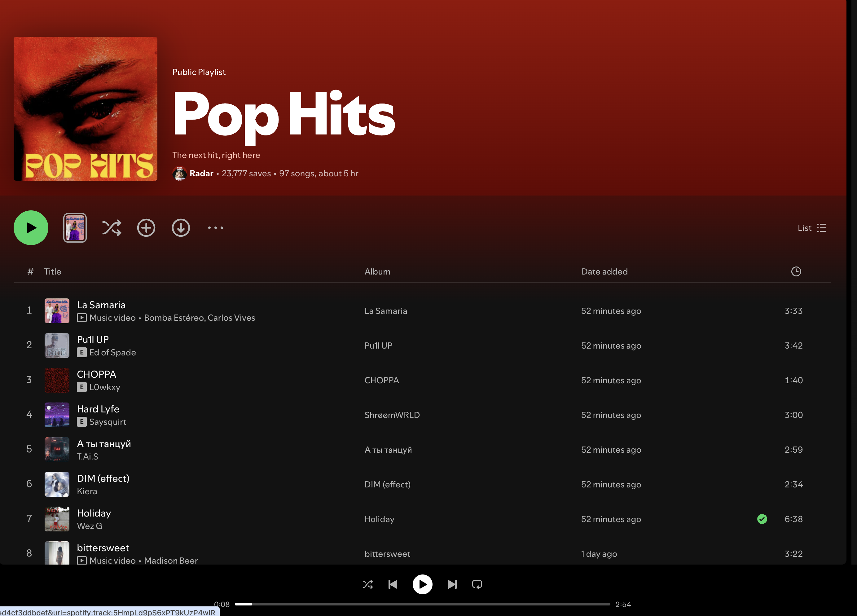
Task: Open the List view options dropdown
Action: tap(812, 228)
